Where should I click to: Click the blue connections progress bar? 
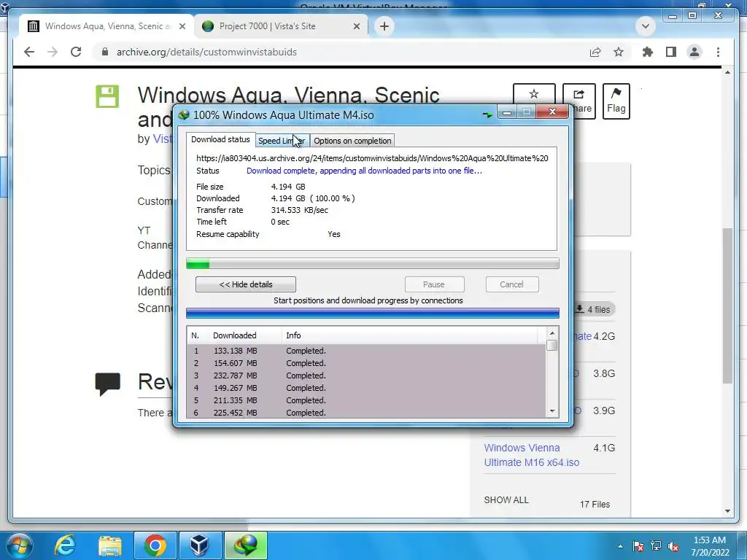coord(373,313)
